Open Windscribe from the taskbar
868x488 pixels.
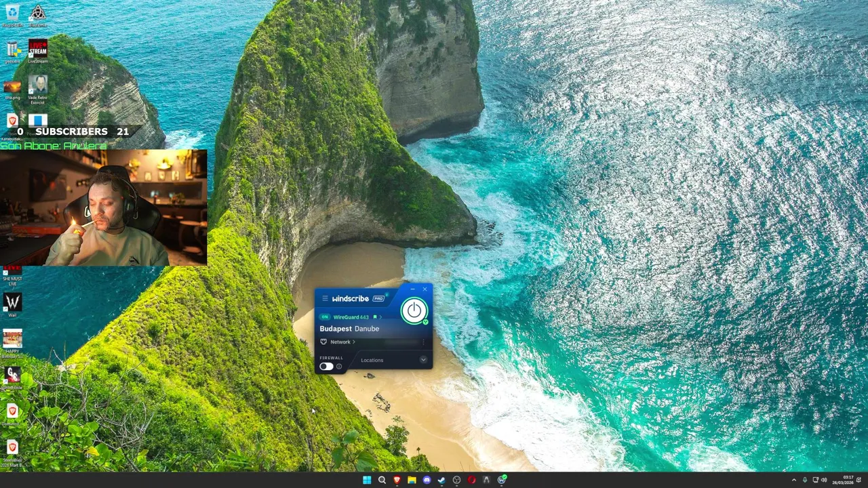point(502,480)
